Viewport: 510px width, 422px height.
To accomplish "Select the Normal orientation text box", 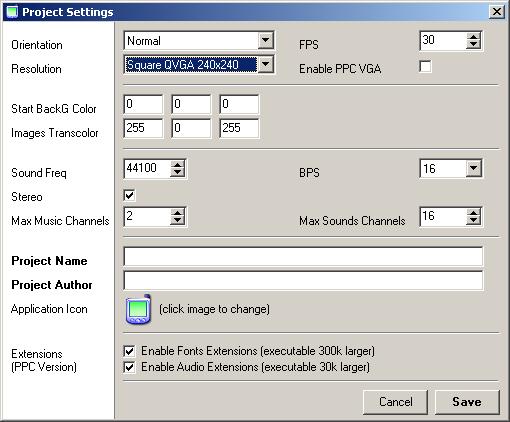I will tap(191, 41).
